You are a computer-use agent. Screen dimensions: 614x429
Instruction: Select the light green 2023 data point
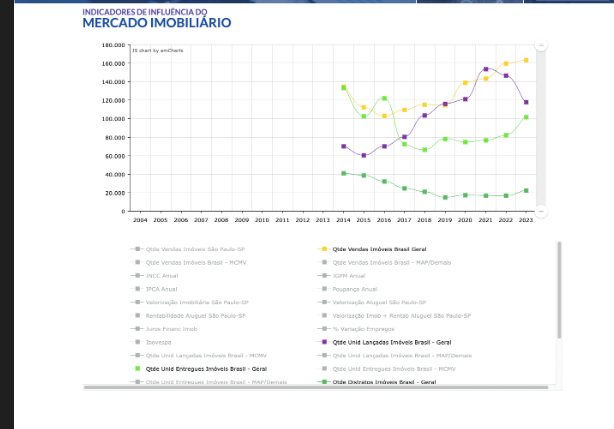tap(526, 117)
